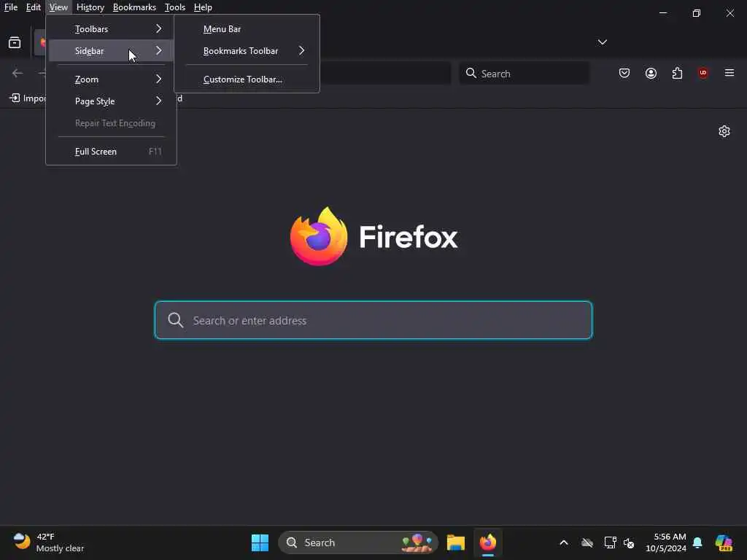Viewport: 747px width, 560px height.
Task: Minimize the Firefox window
Action: pos(663,13)
